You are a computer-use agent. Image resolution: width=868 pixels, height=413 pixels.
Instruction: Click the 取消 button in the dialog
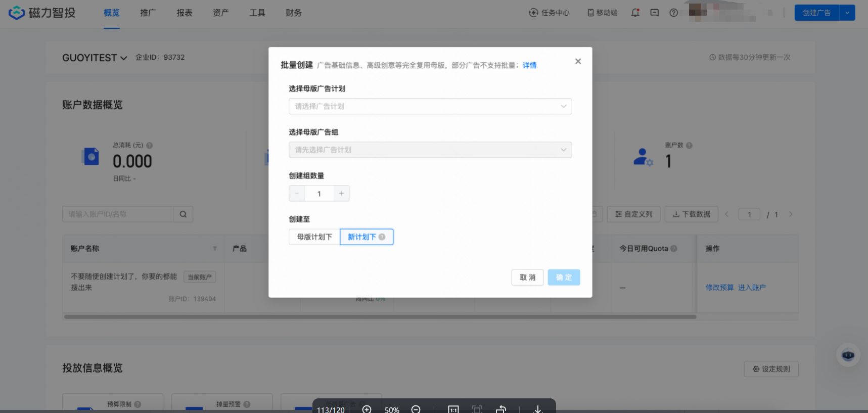tap(527, 278)
